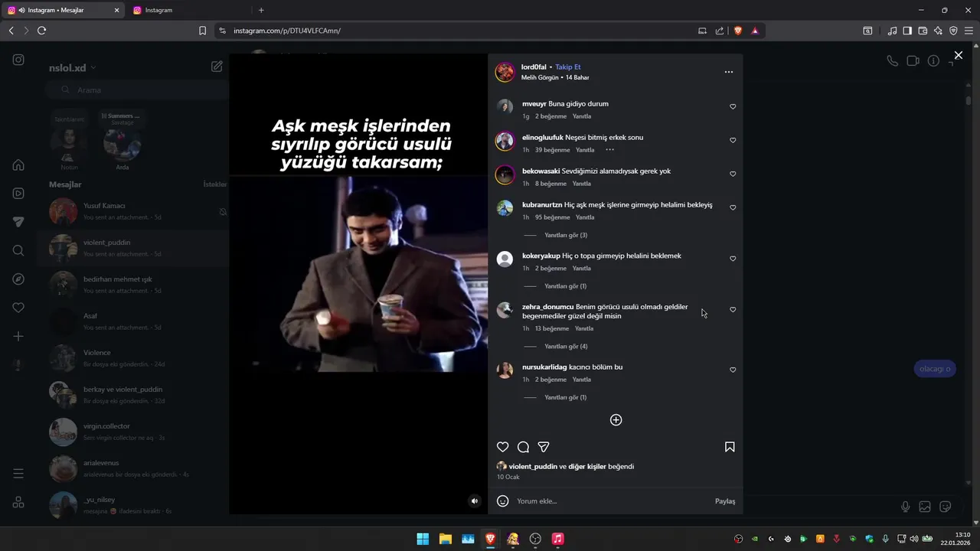Open the Messages icon in the sidebar
Screen dimensions: 980x551
pos(18,222)
